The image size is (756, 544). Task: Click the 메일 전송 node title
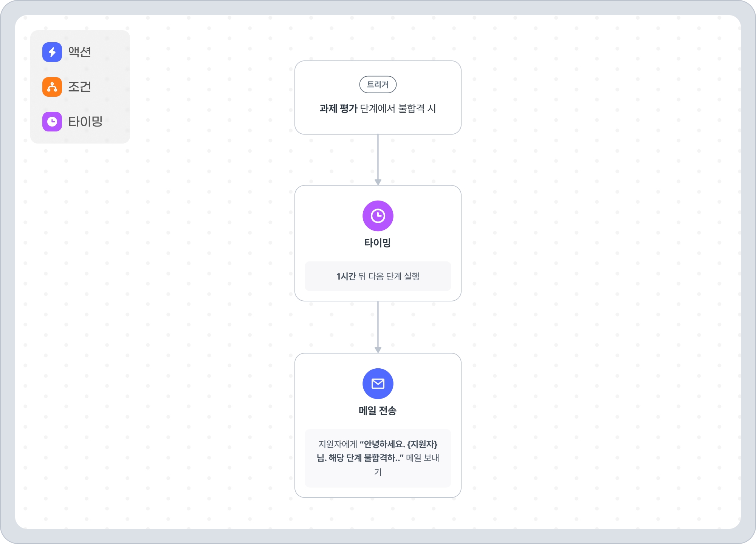click(378, 411)
